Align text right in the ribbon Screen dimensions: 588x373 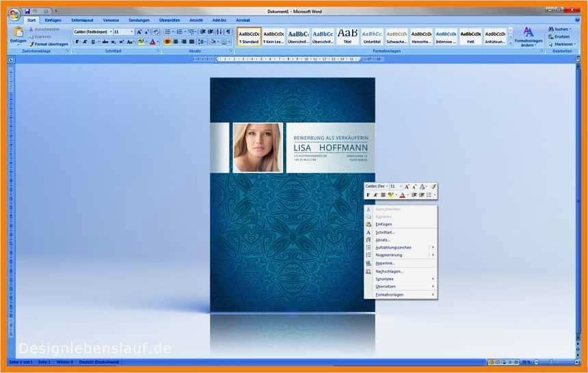point(184,42)
